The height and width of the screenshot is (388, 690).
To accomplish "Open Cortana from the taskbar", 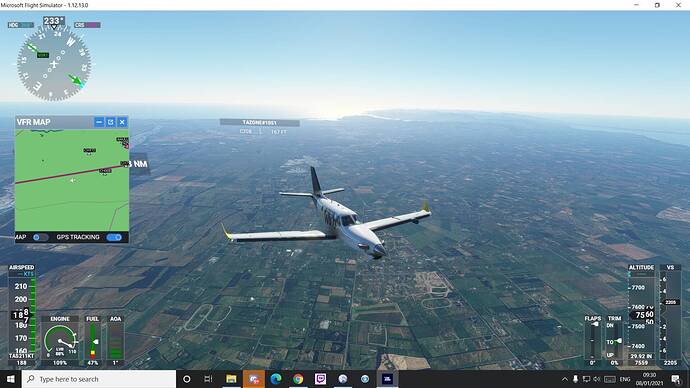I will pyautogui.click(x=187, y=379).
